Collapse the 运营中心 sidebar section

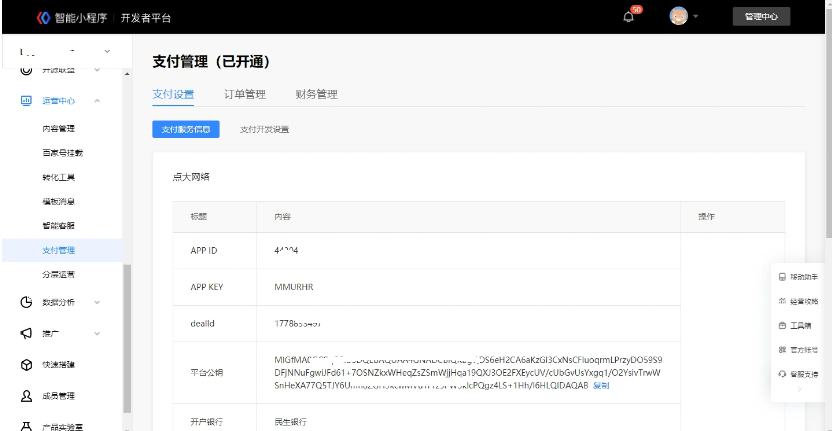(97, 101)
